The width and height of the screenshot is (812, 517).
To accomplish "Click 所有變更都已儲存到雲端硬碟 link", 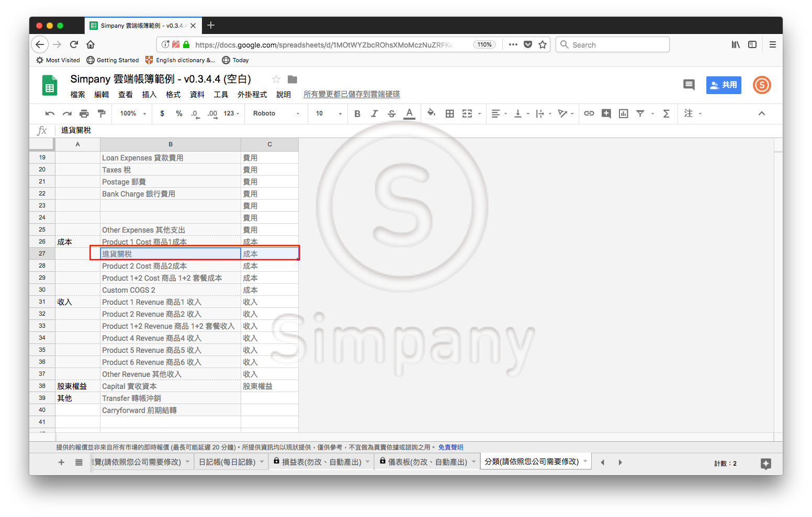I will [x=352, y=95].
